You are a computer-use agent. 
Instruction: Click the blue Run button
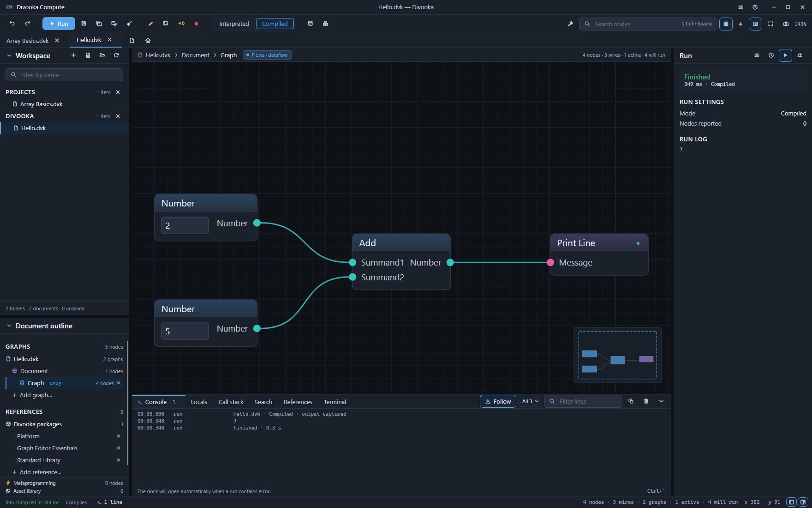59,24
